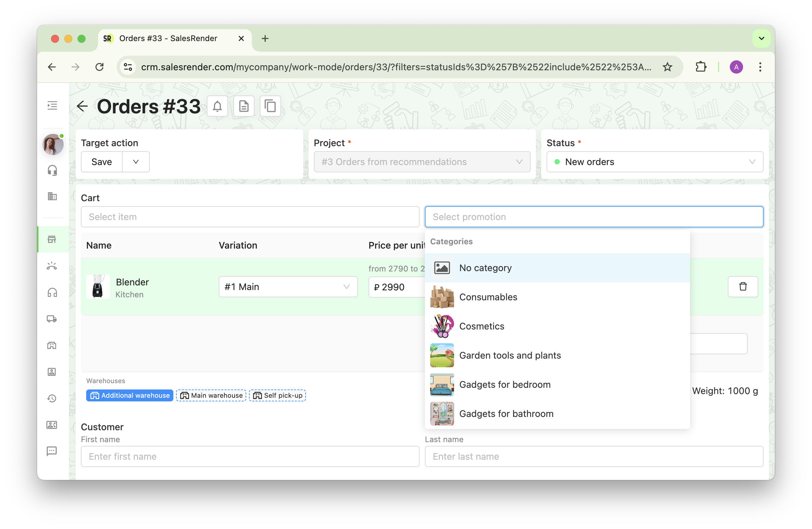Open the history clock icon in sidebar
812x529 pixels.
(x=52, y=398)
